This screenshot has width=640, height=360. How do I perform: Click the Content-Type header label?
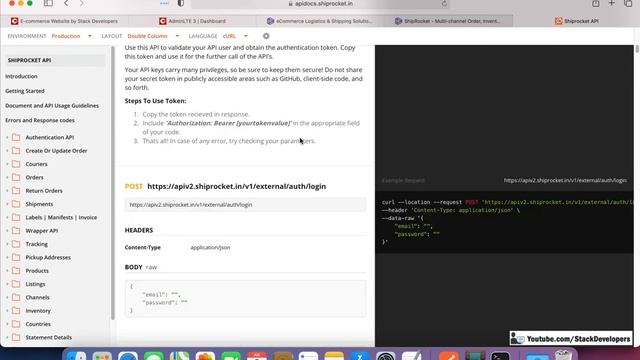point(142,247)
